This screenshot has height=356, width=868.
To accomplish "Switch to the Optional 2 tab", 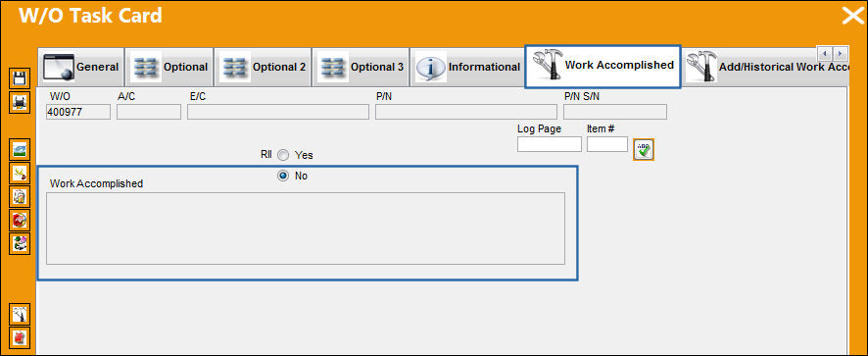I will click(263, 67).
